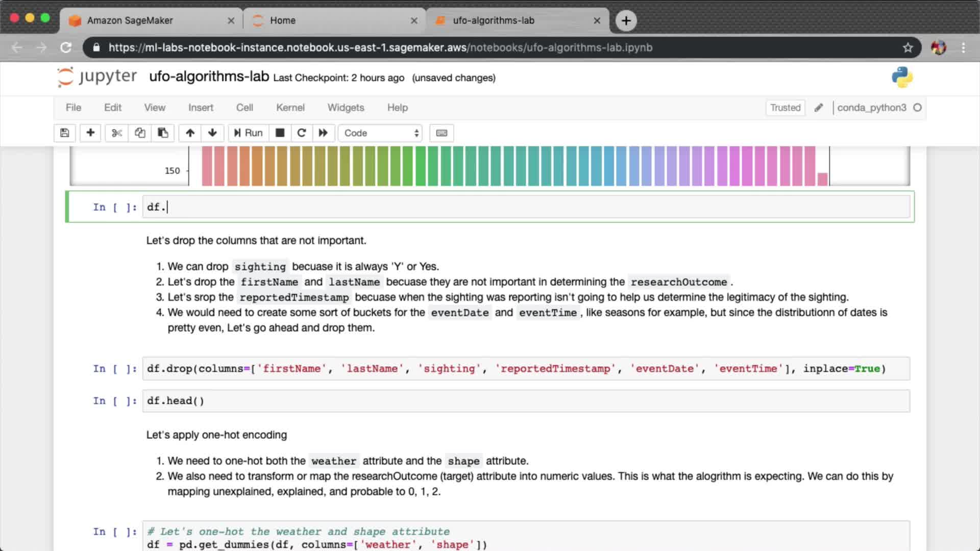Interrupt the kernel with the stop icon
Image resolution: width=980 pixels, height=551 pixels.
[280, 133]
